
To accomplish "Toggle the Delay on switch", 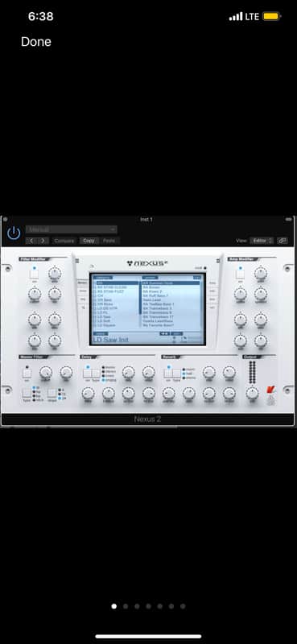I will click(87, 374).
